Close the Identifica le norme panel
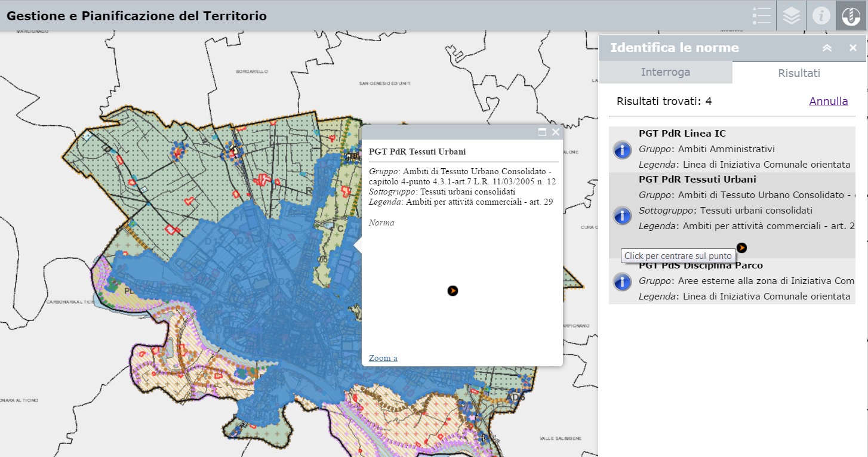 852,48
